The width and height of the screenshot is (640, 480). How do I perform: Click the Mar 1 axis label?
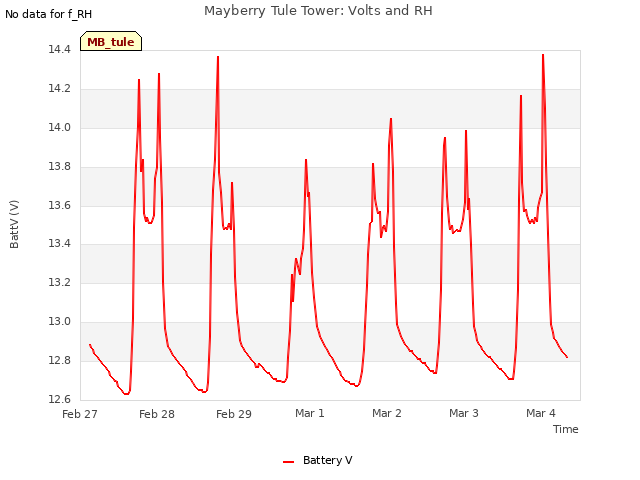(310, 413)
